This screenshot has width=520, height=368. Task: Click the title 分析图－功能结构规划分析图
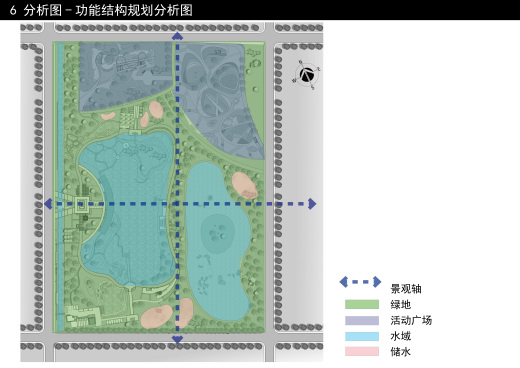108,10
